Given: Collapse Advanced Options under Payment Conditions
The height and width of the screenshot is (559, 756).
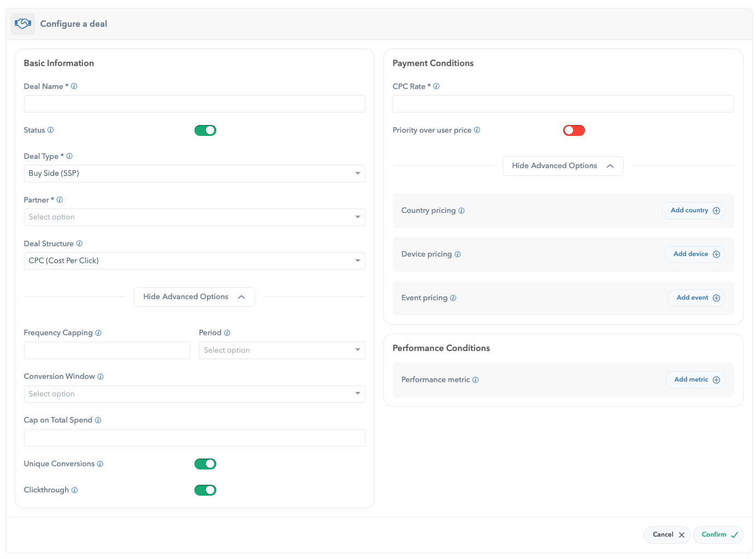Looking at the screenshot, I should pos(563,166).
